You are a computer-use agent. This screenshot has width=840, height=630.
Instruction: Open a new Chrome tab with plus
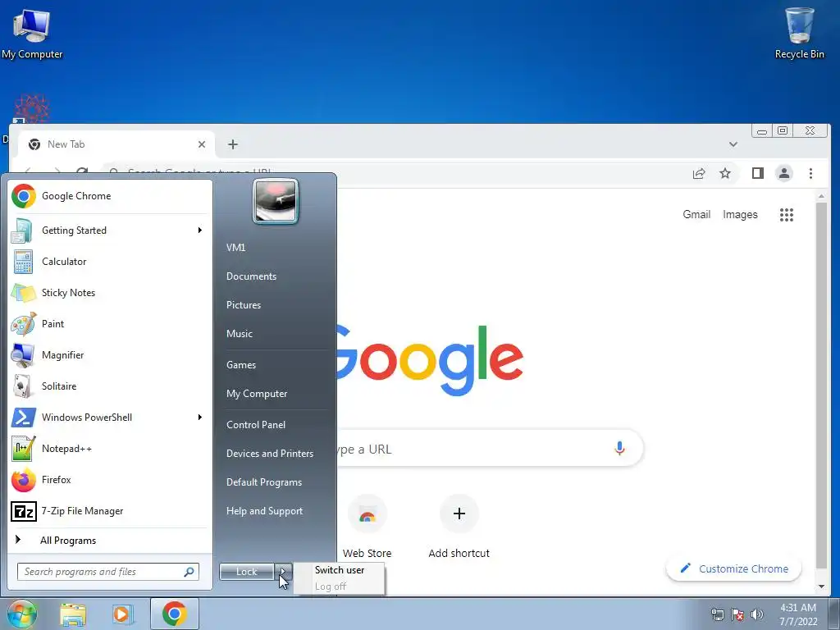[x=232, y=144]
